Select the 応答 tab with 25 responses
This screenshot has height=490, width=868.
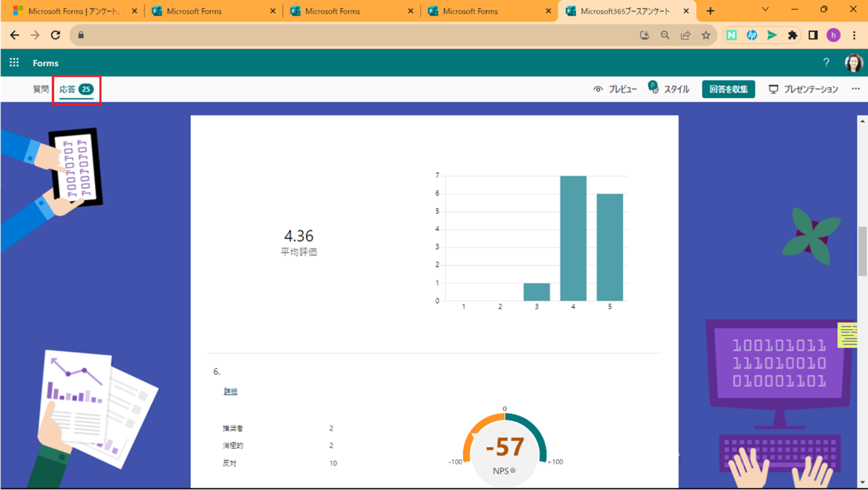click(76, 89)
